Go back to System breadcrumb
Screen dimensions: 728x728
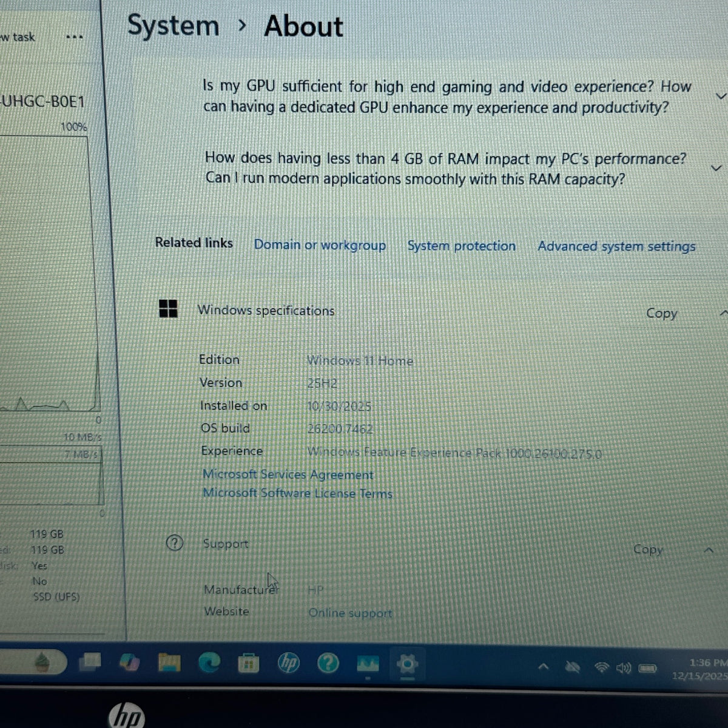[x=173, y=26]
